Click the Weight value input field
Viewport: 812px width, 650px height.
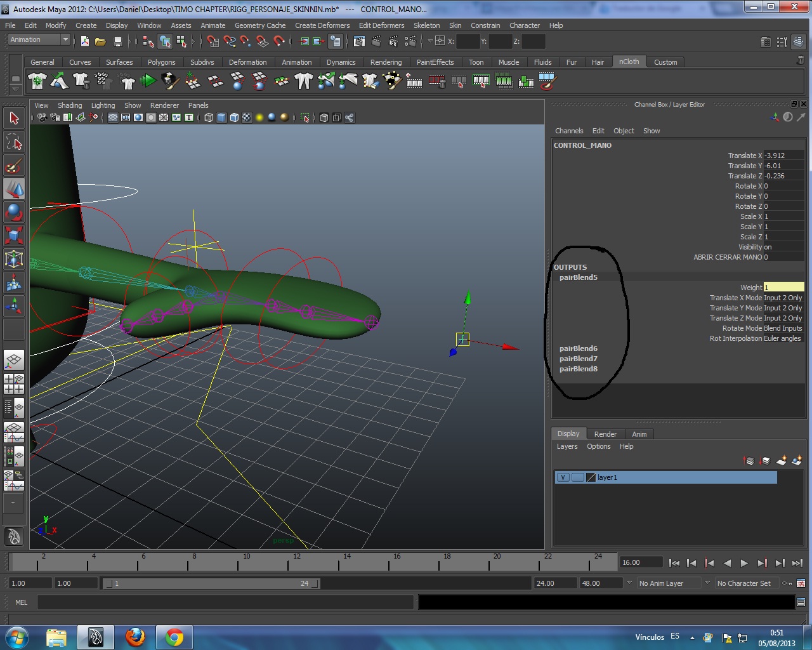click(783, 288)
